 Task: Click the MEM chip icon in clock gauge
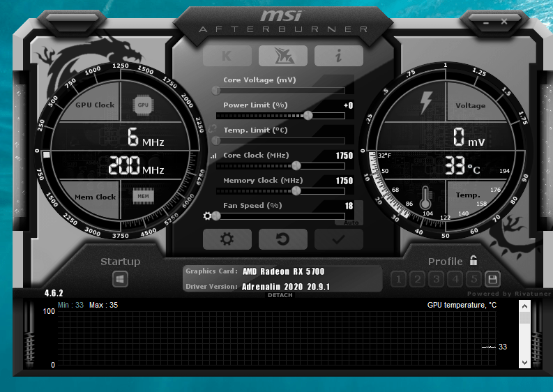[143, 196]
